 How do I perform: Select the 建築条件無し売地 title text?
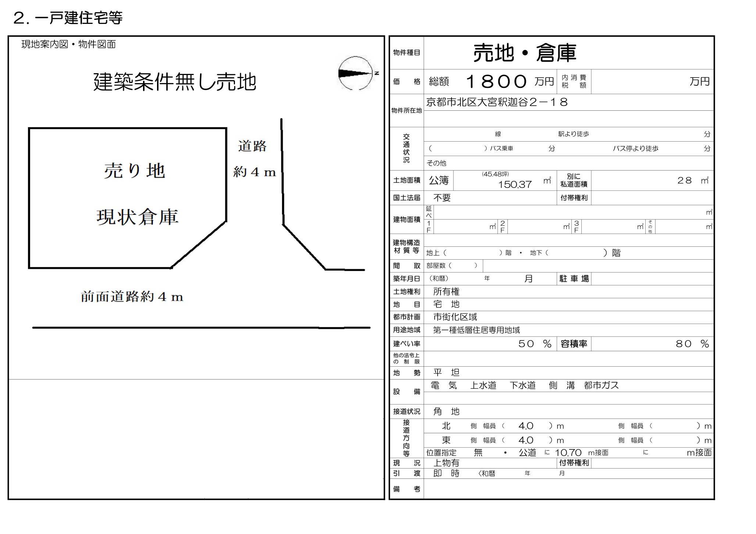click(x=174, y=82)
